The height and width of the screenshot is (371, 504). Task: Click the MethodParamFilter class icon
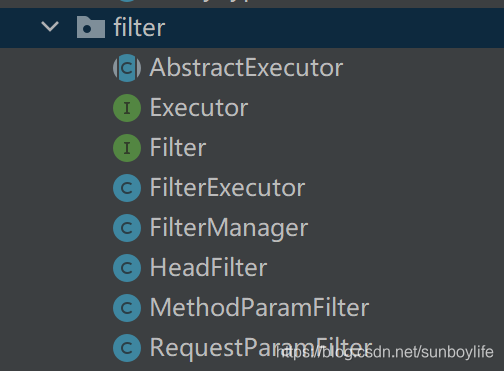click(x=127, y=308)
